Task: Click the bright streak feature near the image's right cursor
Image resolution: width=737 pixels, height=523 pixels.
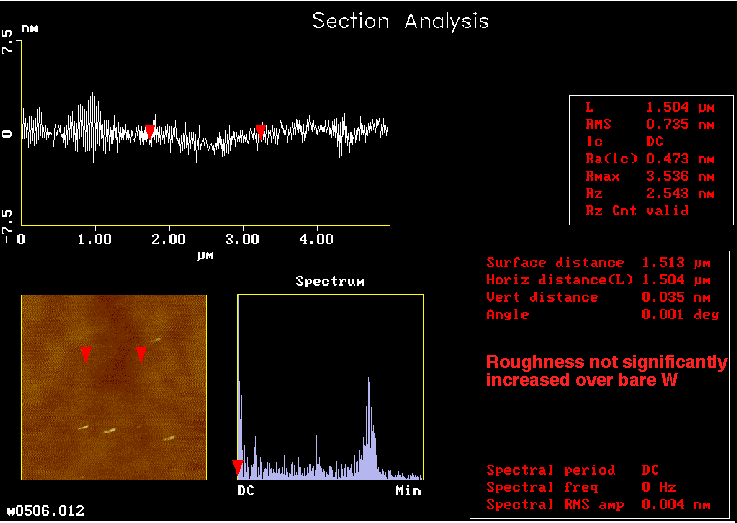Action: (x=156, y=340)
